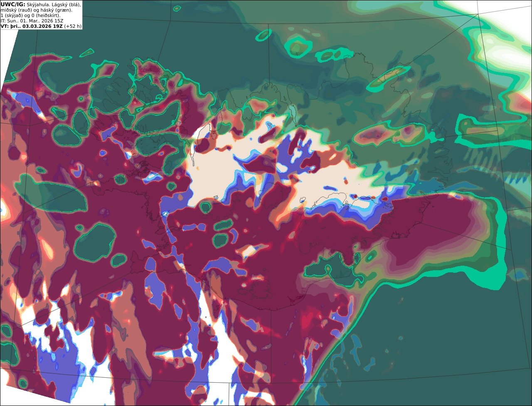Click the word "Skýjahula." in the legend
This screenshot has height=406, width=532.
click(38, 5)
